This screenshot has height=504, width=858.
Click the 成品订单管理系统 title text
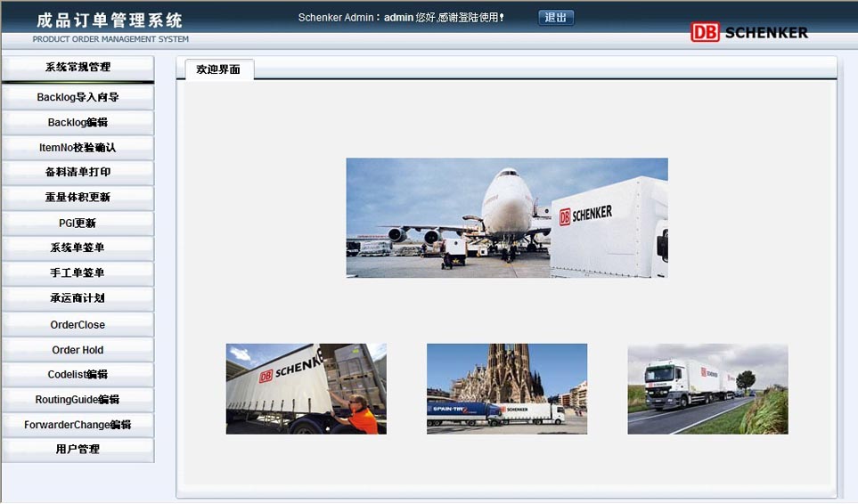pyautogui.click(x=110, y=20)
